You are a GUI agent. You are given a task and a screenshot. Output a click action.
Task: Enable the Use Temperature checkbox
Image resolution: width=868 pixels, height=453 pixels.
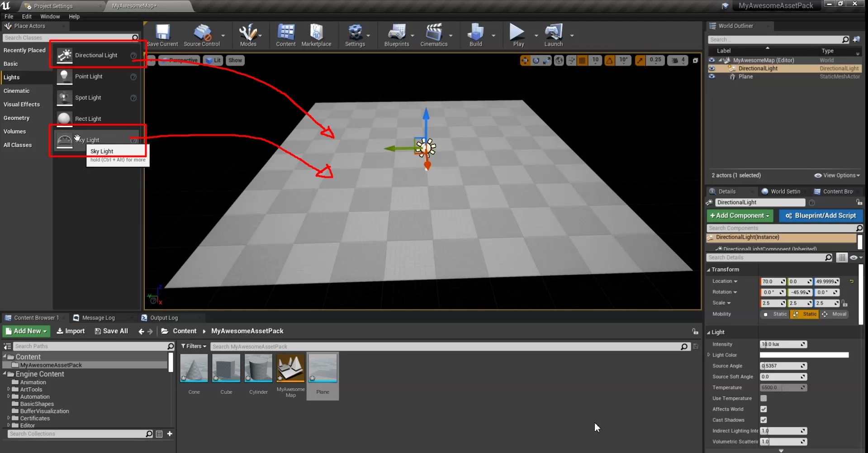pyautogui.click(x=764, y=398)
